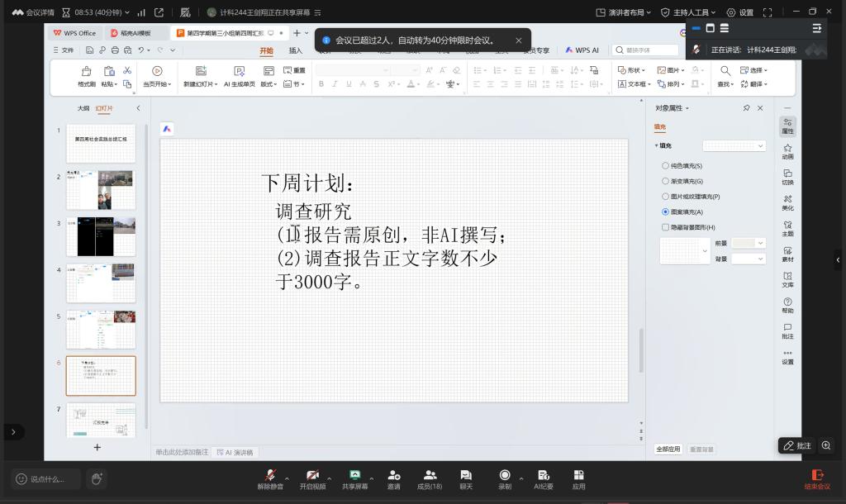
Task: Click the 格式刷 format painter icon
Action: [87, 72]
